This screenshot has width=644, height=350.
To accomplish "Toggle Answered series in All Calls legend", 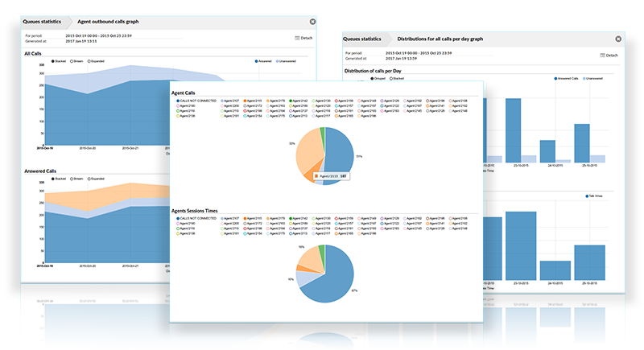I will [x=263, y=61].
